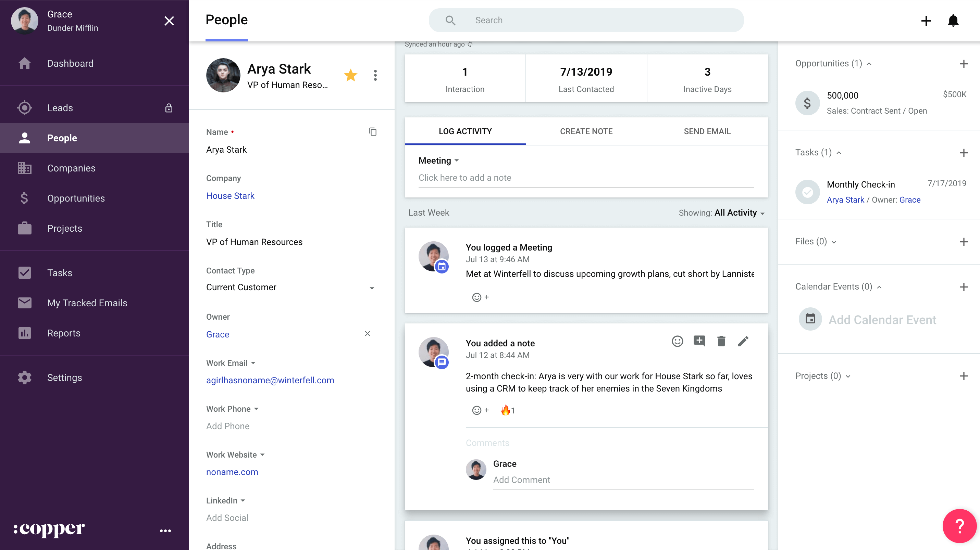Open Reports in the sidebar
The width and height of the screenshot is (980, 550).
pyautogui.click(x=94, y=333)
